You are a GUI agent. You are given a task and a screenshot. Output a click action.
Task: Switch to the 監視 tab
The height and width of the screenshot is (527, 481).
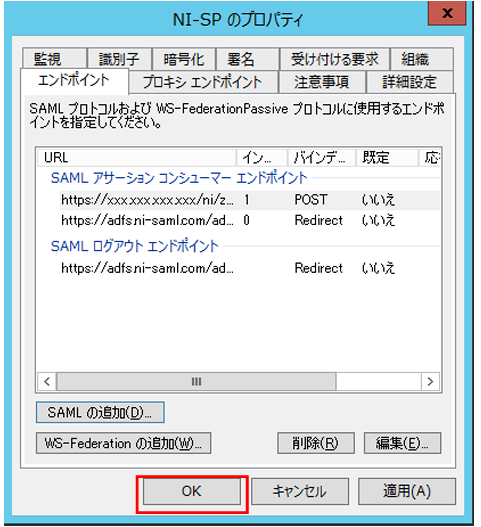pos(54,58)
